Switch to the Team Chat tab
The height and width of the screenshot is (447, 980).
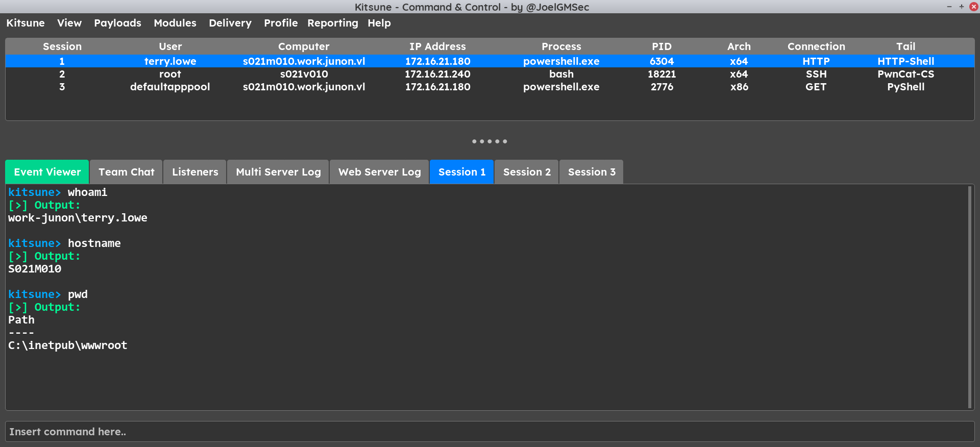(x=127, y=172)
